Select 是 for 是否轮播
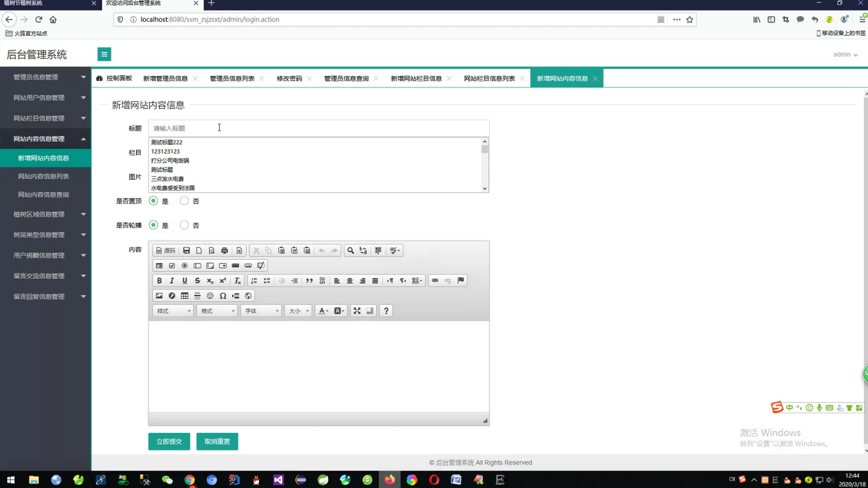 [153, 225]
